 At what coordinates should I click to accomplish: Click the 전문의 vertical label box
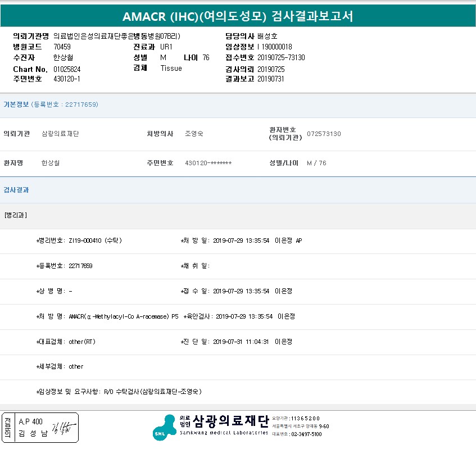point(7,428)
